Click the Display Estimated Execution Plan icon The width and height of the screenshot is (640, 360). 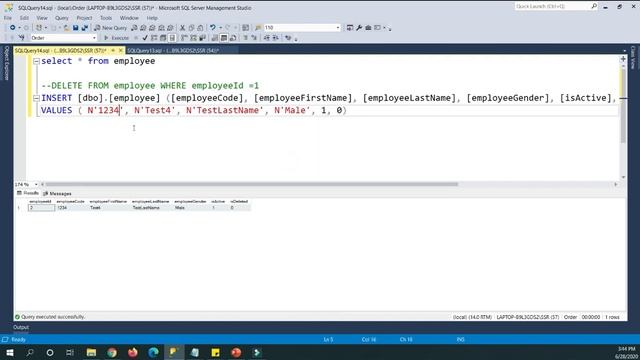click(154, 38)
